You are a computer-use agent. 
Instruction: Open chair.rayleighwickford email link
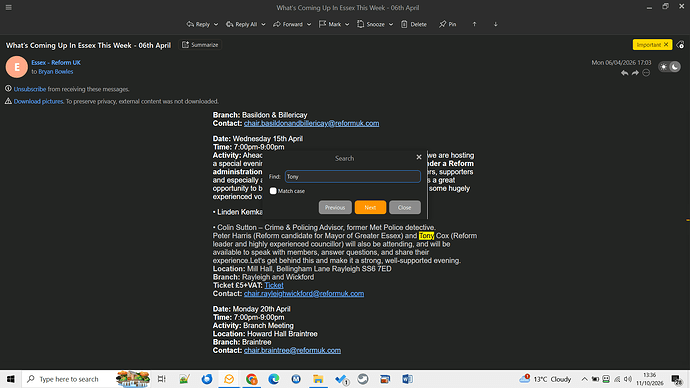[x=304, y=293]
